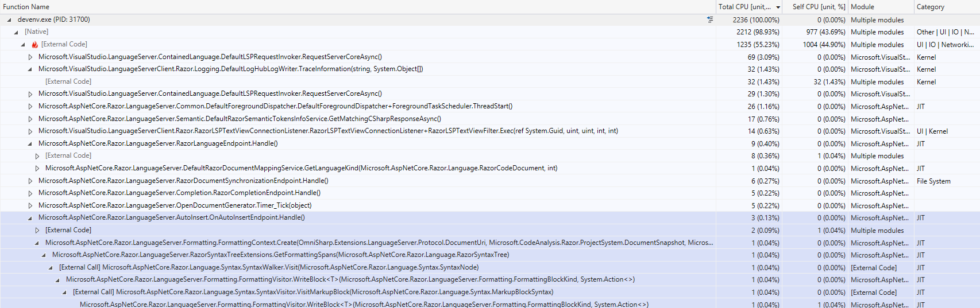Screen dimensions: 980x308
Task: Click the 977 (43.69%) Self CPU value
Action: coord(825,32)
